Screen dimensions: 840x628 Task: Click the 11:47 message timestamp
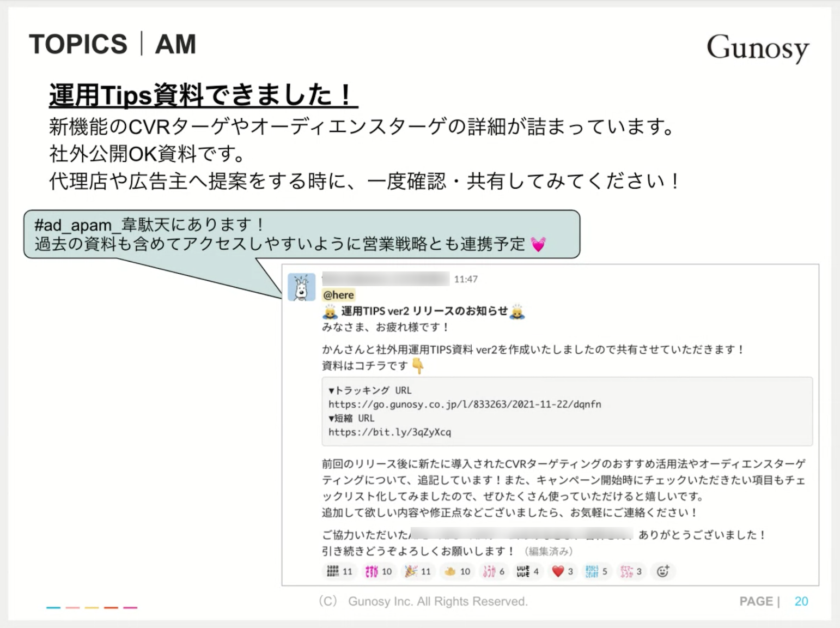pos(466,279)
